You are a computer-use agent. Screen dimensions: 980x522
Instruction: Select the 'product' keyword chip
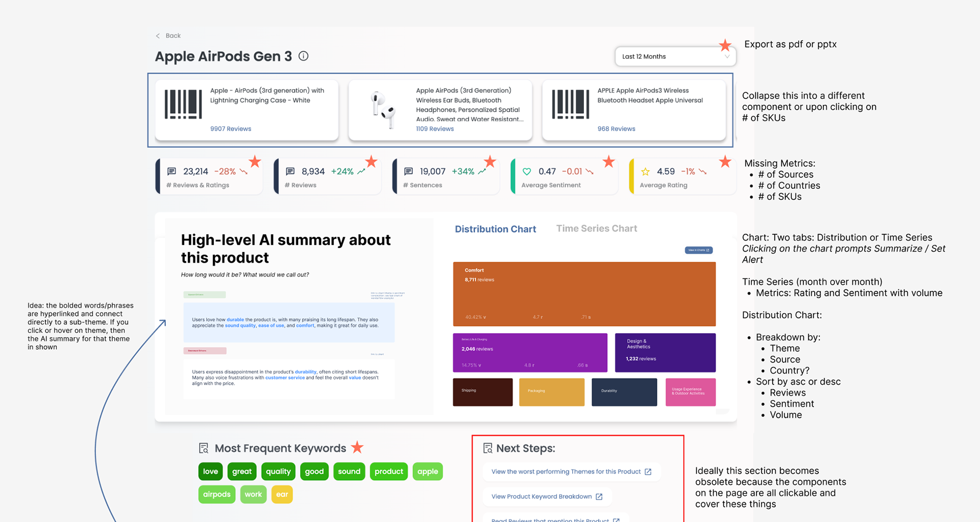coord(389,471)
